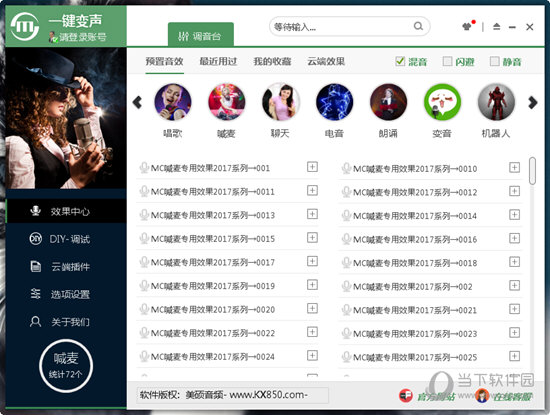
Task: Open the skin icon with red dot
Action: [x=468, y=26]
